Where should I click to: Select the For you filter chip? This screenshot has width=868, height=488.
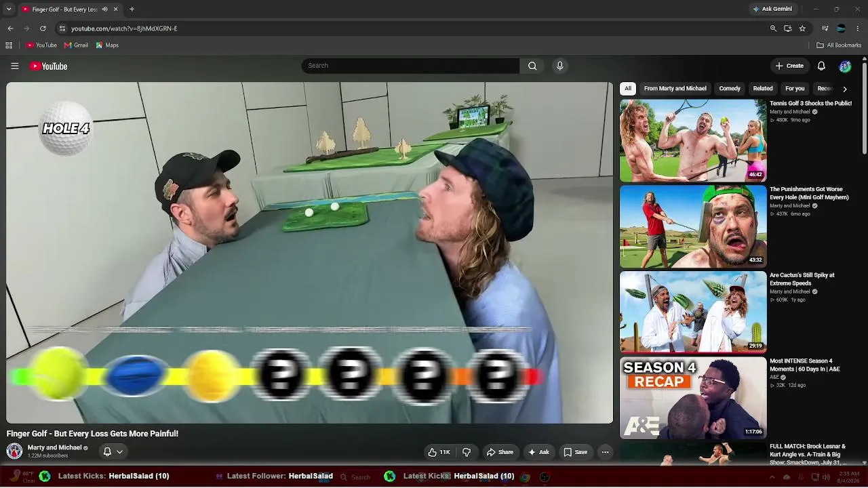[795, 89]
